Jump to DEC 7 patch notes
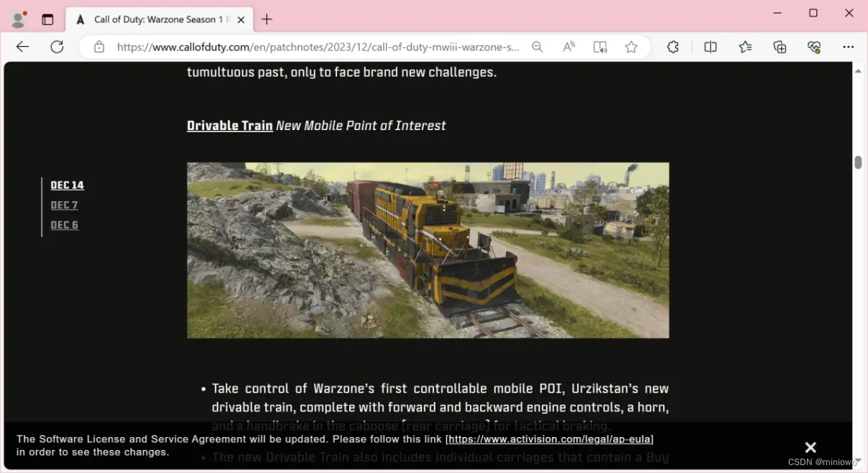This screenshot has height=473, width=868. pos(64,205)
